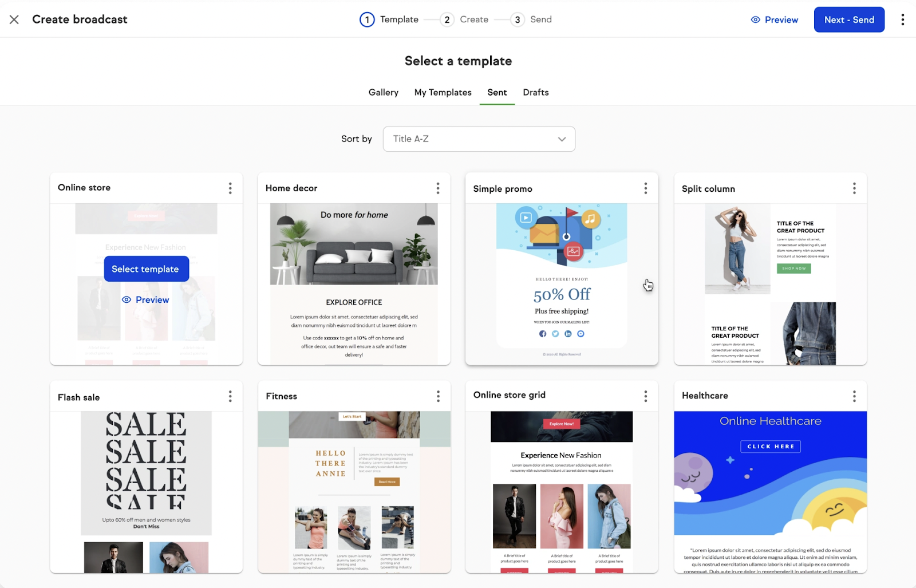Switch to the My Templates tab
Image resolution: width=916 pixels, height=588 pixels.
click(x=443, y=92)
